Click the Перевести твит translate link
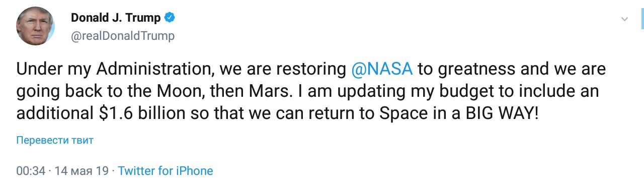The width and height of the screenshot is (644, 182). [x=55, y=140]
